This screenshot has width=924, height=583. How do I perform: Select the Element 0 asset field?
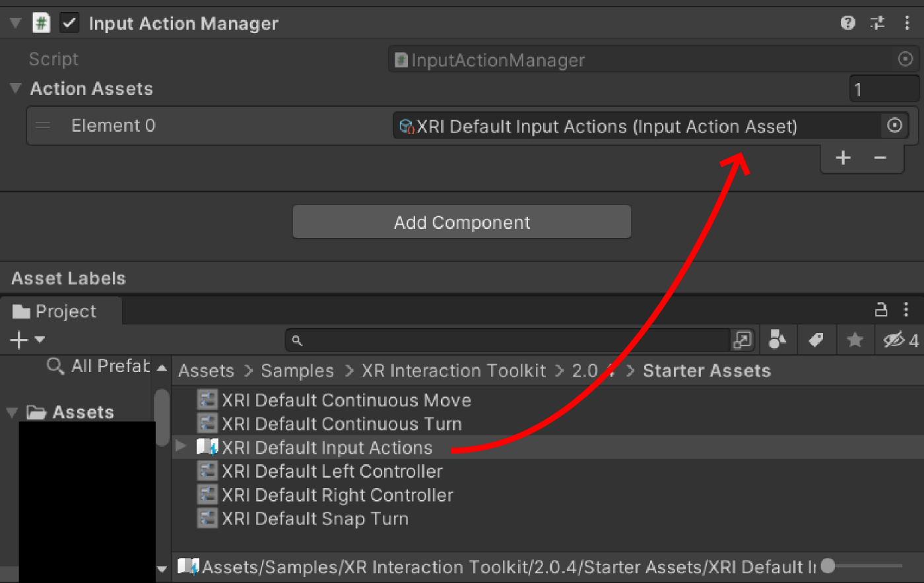[x=636, y=125]
